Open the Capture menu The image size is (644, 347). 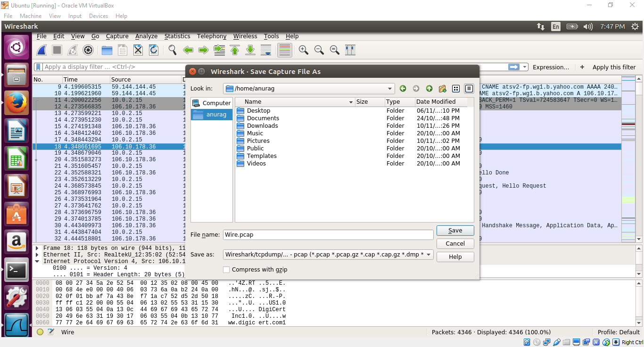(x=117, y=36)
